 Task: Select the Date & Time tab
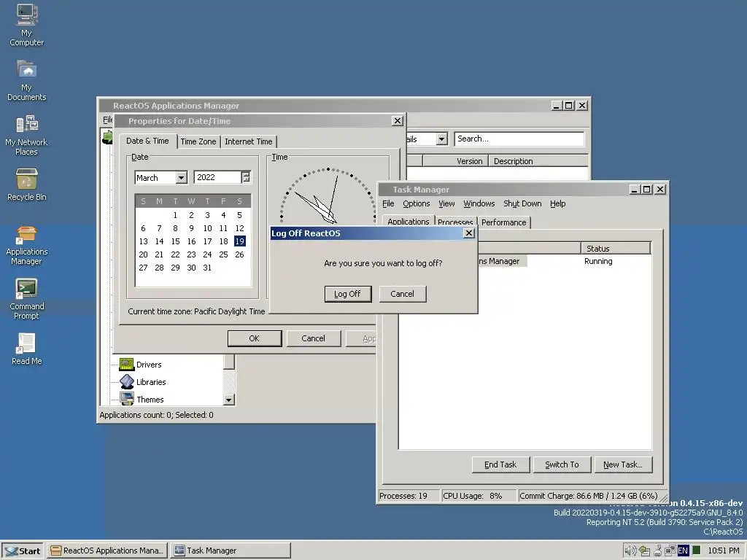(x=147, y=141)
